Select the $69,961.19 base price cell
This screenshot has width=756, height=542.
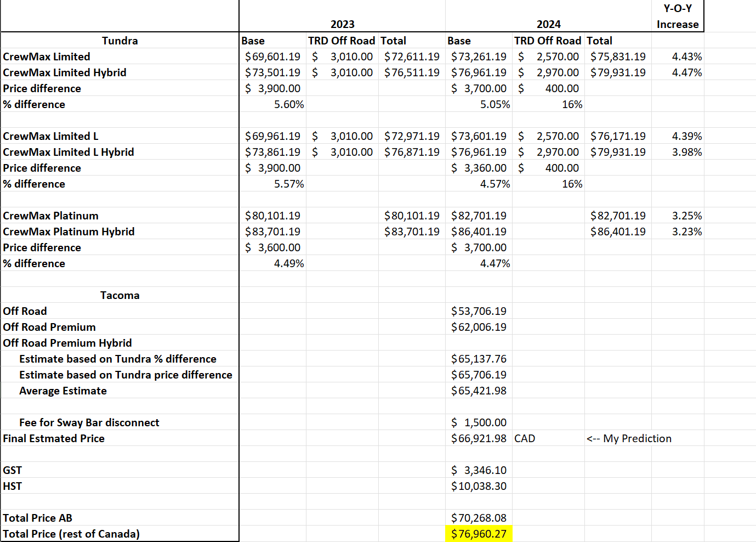(x=272, y=136)
